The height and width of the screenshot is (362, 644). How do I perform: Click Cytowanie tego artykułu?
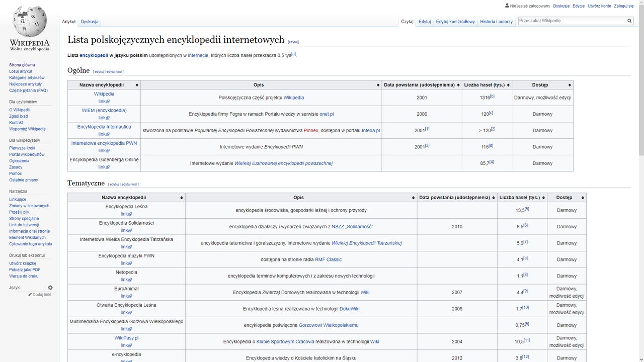pos(31,244)
